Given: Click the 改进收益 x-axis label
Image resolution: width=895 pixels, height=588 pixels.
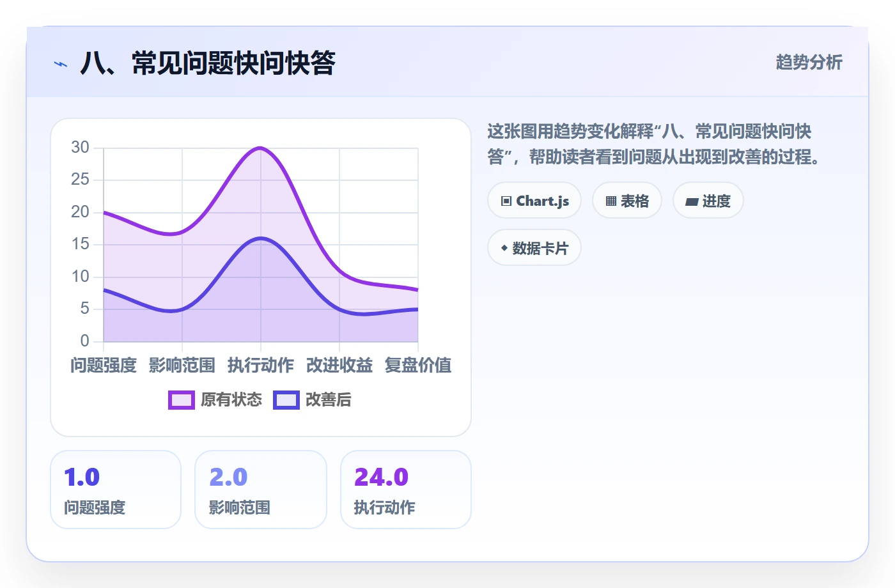Looking at the screenshot, I should 339,366.
